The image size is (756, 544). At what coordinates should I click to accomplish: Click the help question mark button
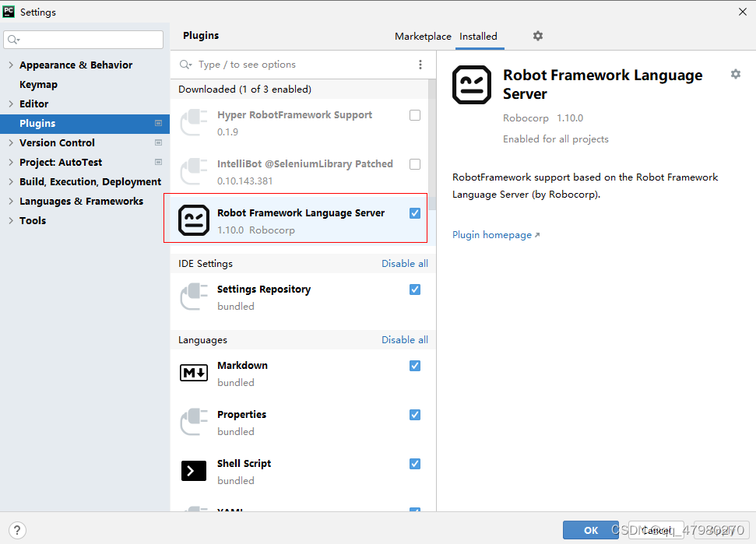(17, 531)
